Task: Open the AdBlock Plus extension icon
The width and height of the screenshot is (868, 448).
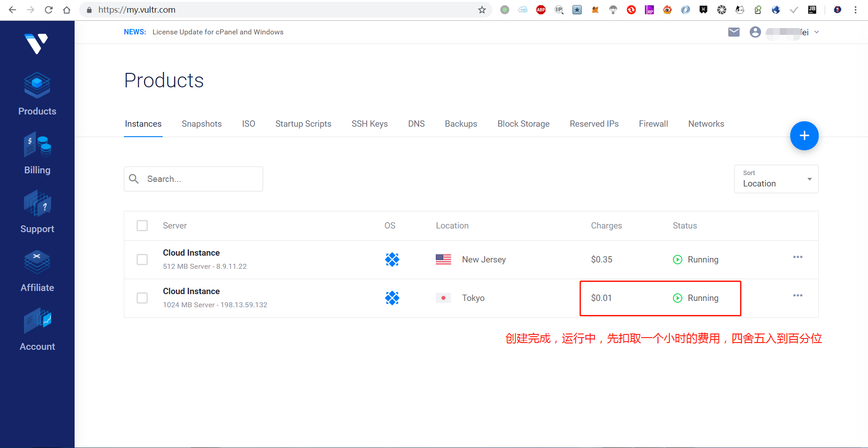Action: (x=541, y=10)
